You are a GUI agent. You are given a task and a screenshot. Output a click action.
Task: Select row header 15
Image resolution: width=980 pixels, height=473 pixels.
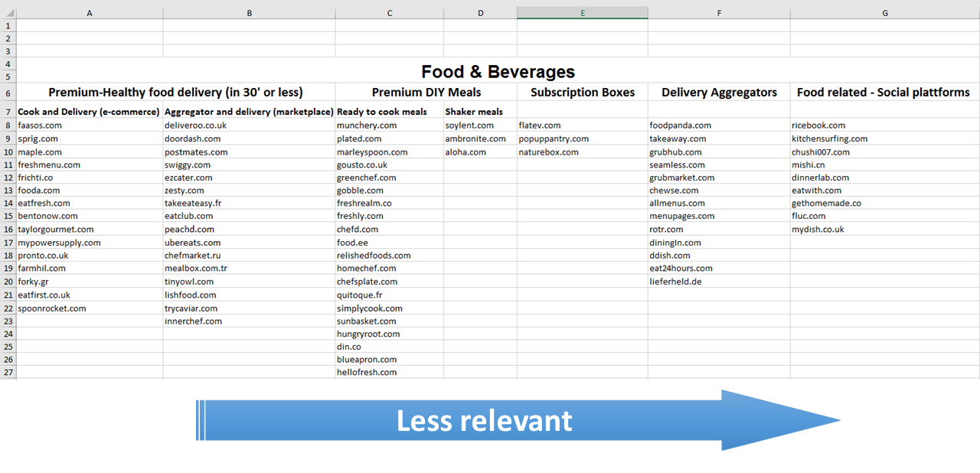click(8, 216)
